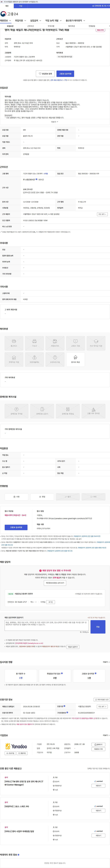Select the 모집요강 section tab
The height and width of the screenshot is (868, 110).
[x=10, y=26]
